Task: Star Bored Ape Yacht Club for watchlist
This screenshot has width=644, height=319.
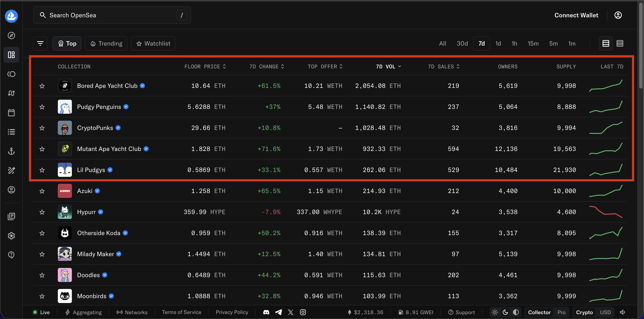Action: [x=42, y=86]
